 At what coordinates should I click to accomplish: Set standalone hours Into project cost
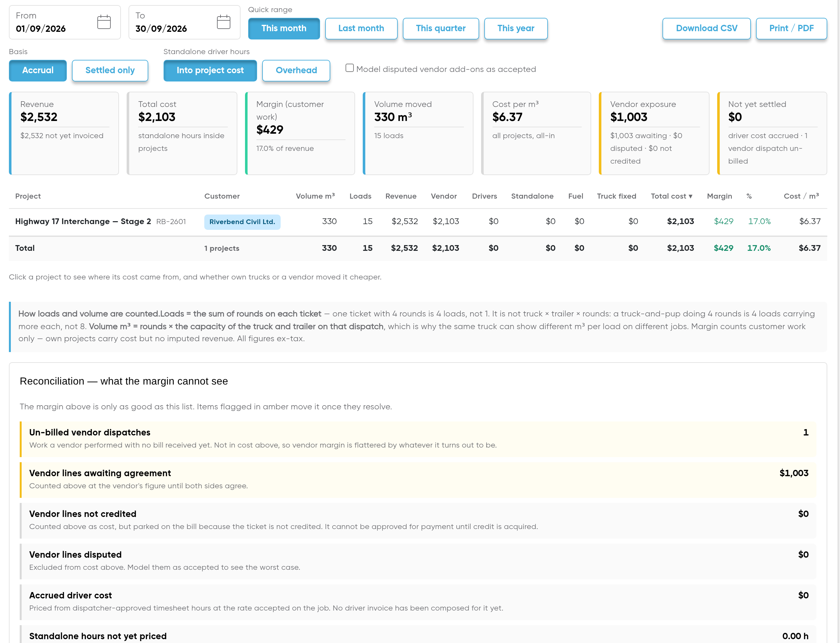click(210, 70)
